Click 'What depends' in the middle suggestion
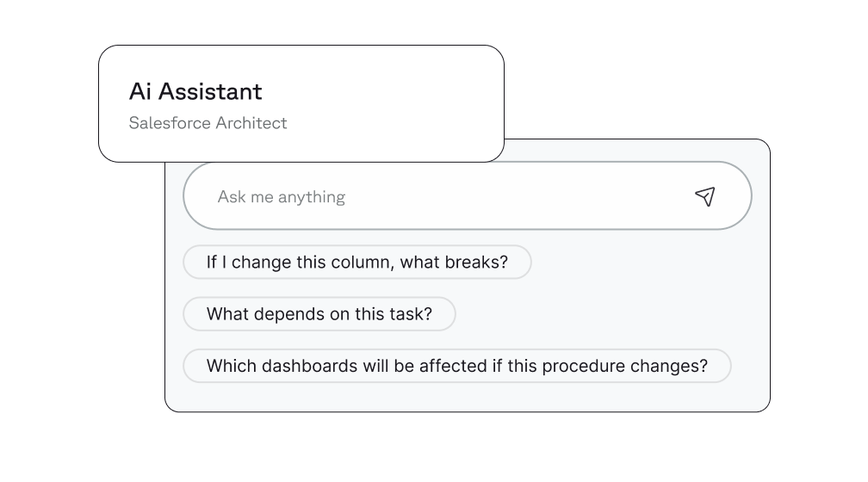868x482 pixels. 255,314
